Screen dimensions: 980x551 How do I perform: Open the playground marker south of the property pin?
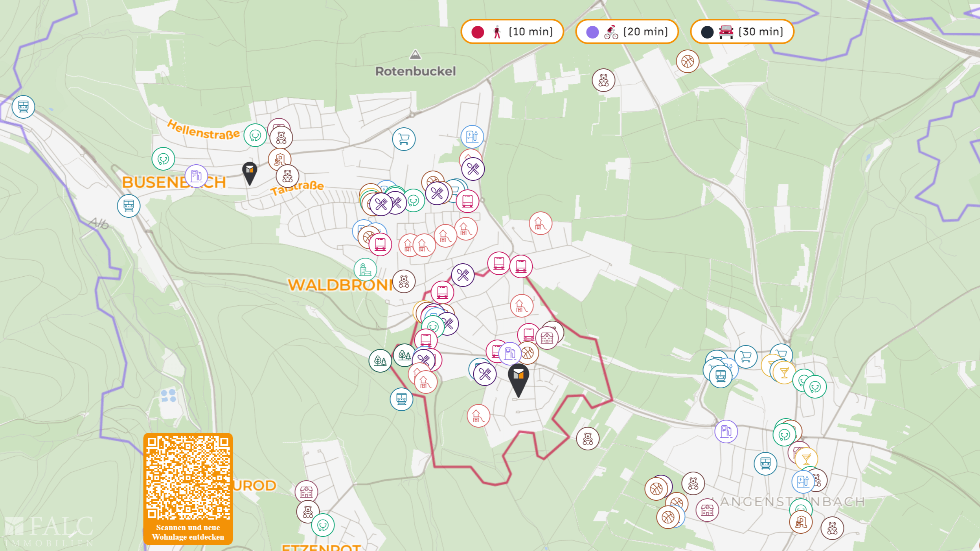tap(478, 416)
